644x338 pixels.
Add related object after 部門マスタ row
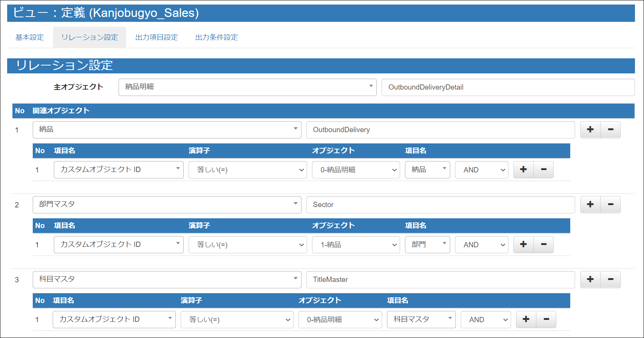590,204
